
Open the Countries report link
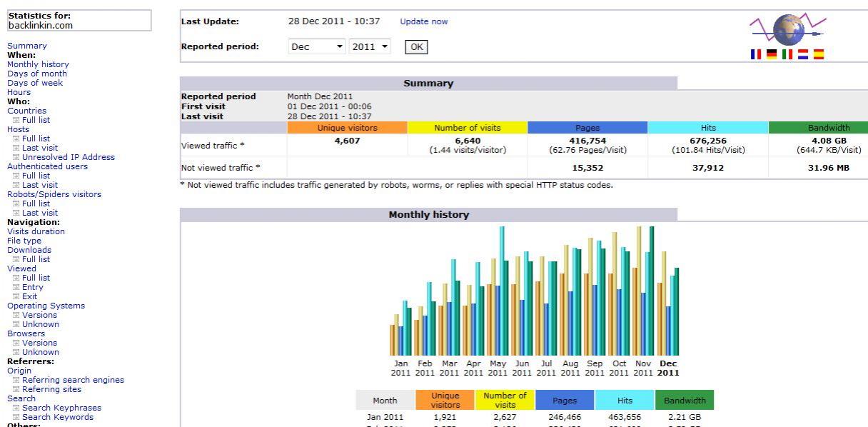point(26,111)
